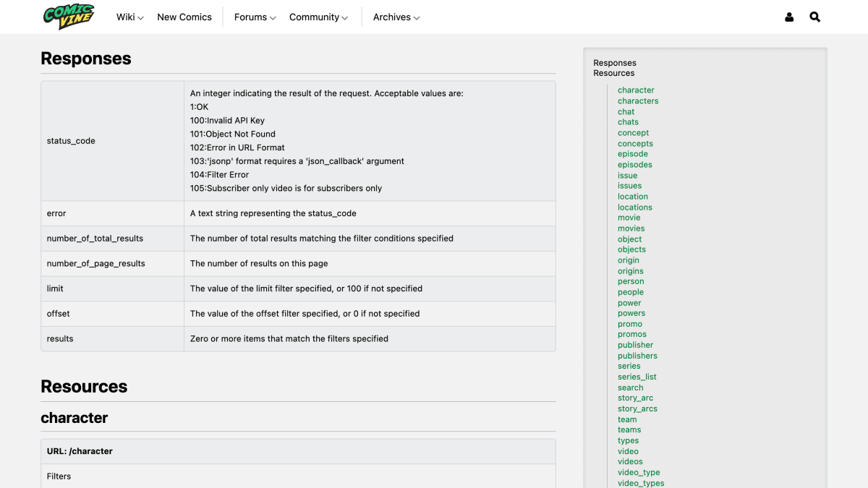Jump to story_arc in sidebar
This screenshot has height=488, width=868.
635,398
